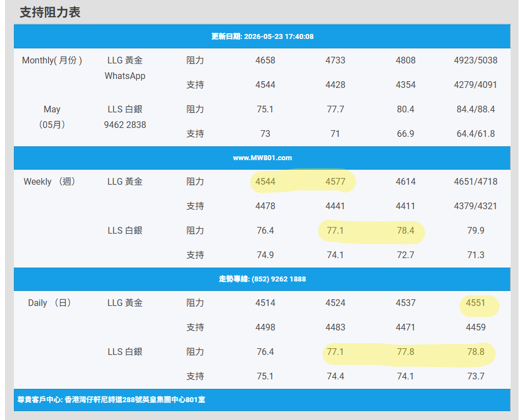Select the Monthly(月份) row label
Image resolution: width=519 pixels, height=420 pixels.
point(52,60)
